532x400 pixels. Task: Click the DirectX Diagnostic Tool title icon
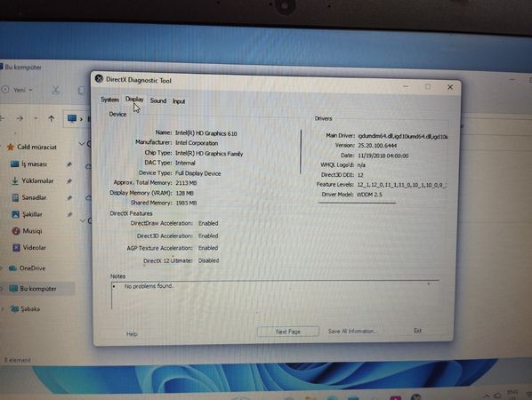tap(99, 78)
